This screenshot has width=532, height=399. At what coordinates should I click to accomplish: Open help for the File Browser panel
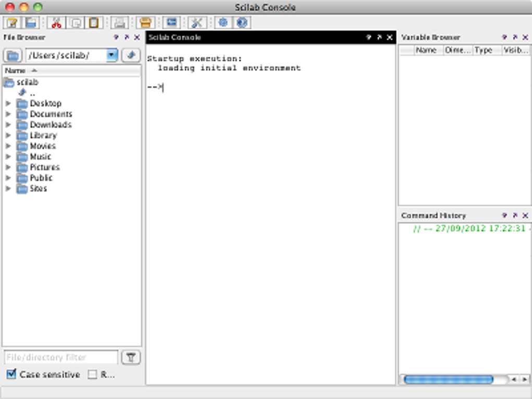pyautogui.click(x=116, y=38)
